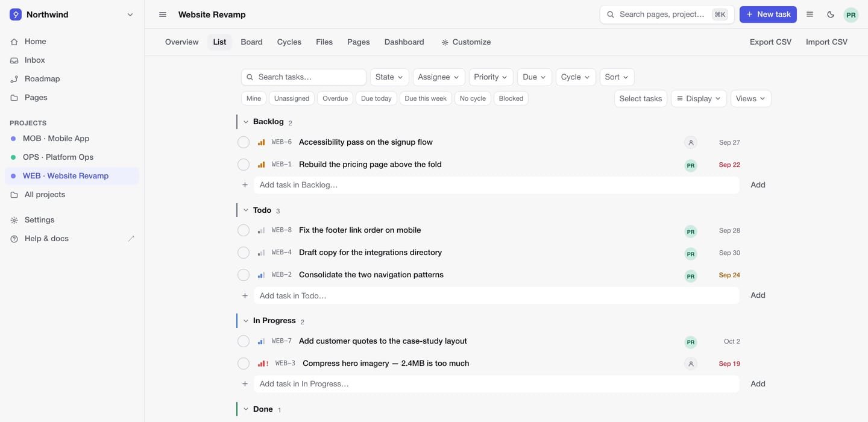The image size is (868, 422).
Task: Click the unassigned person icon on WEB-3
Action: [691, 364]
